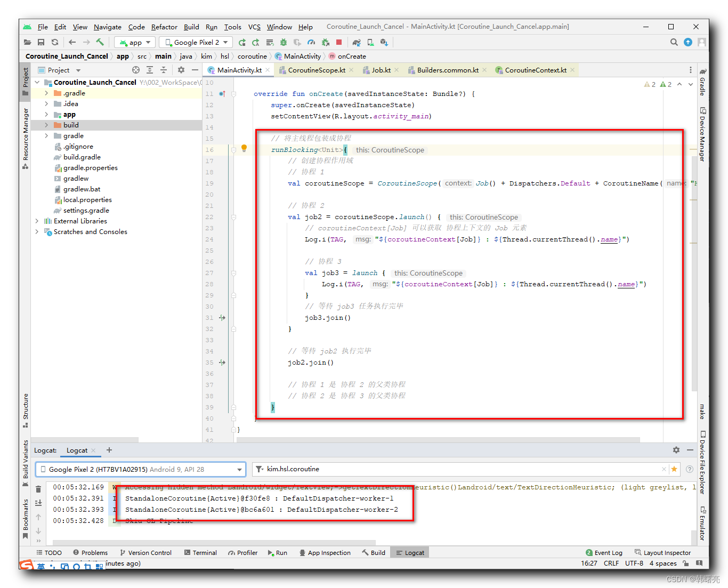The image size is (728, 588).
Task: Click the Select Opened File target icon
Action: [136, 70]
